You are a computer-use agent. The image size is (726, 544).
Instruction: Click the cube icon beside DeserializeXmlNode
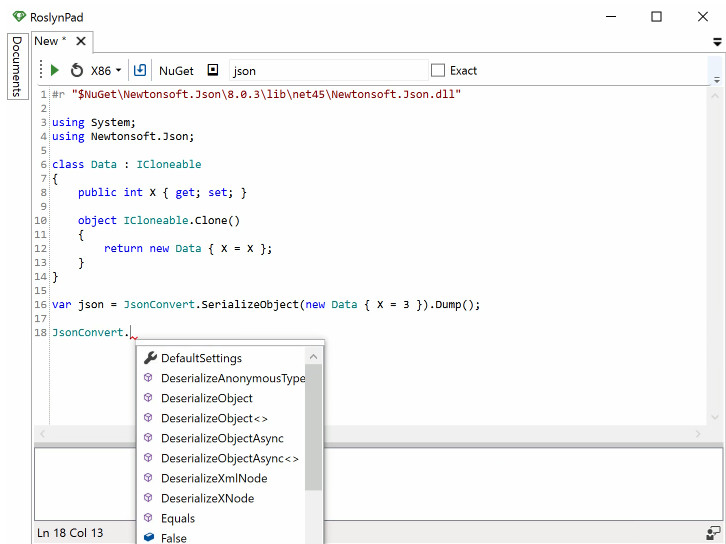pyautogui.click(x=148, y=477)
